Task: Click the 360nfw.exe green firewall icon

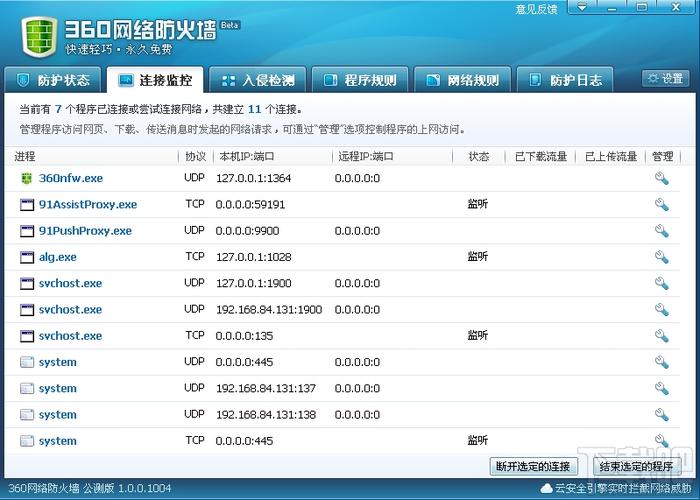Action: point(27,178)
